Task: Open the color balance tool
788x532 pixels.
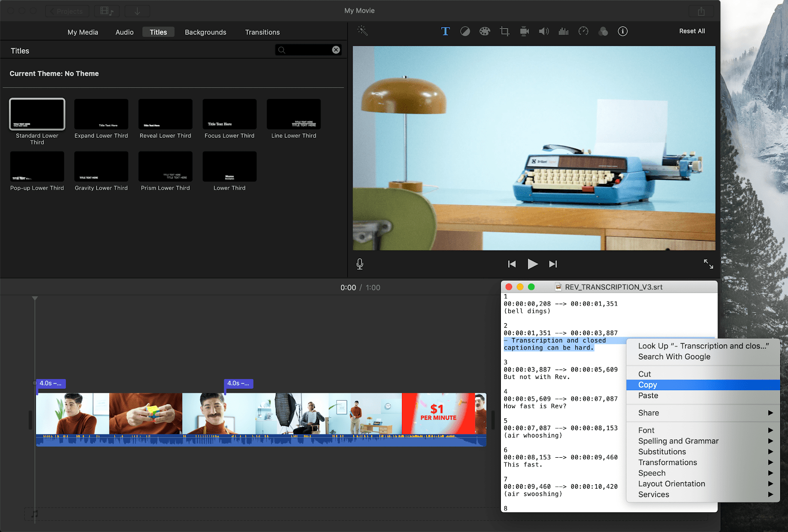Action: pyautogui.click(x=465, y=31)
